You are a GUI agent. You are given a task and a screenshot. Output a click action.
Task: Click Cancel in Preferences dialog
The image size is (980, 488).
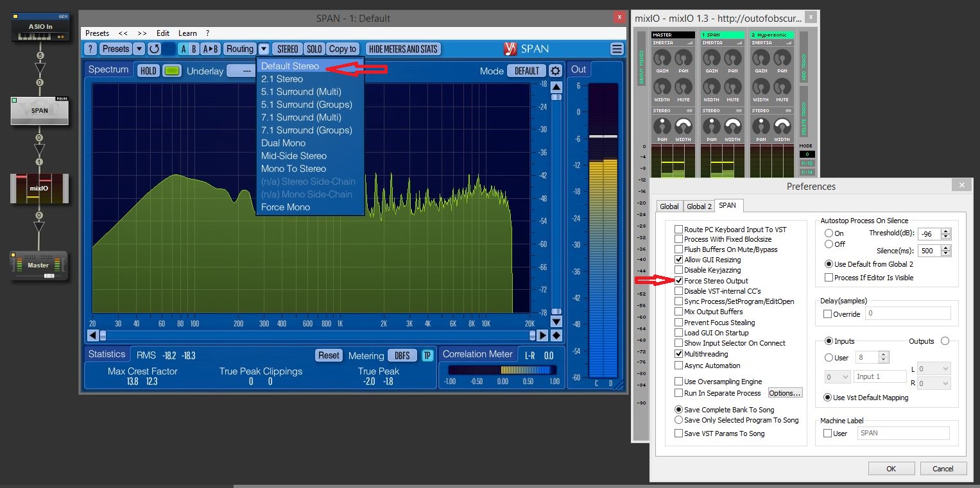(x=943, y=469)
